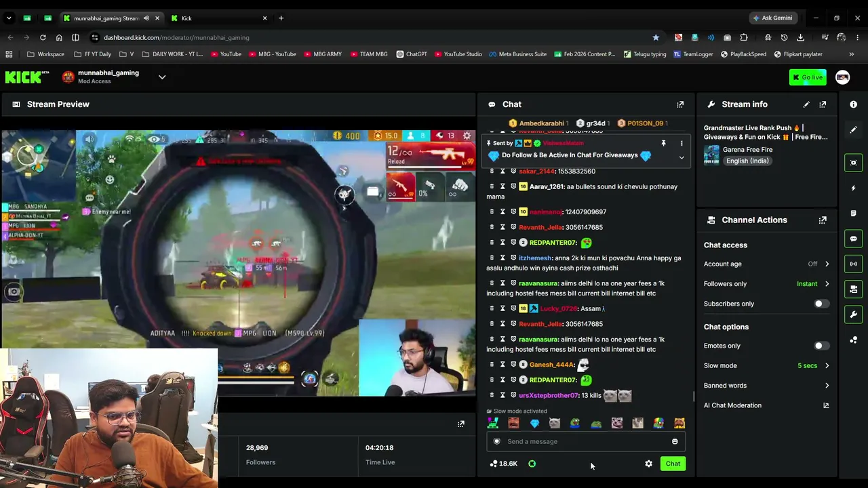868x488 pixels.
Task: Pop out the Chat panel
Action: coord(680,104)
